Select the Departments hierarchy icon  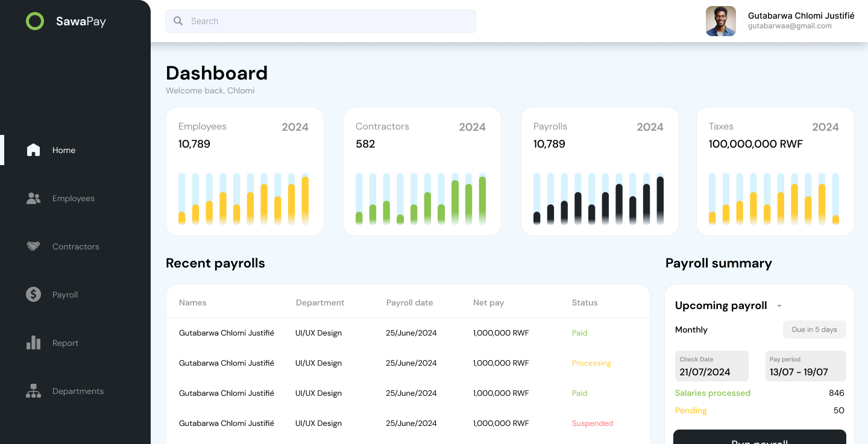[x=33, y=391]
